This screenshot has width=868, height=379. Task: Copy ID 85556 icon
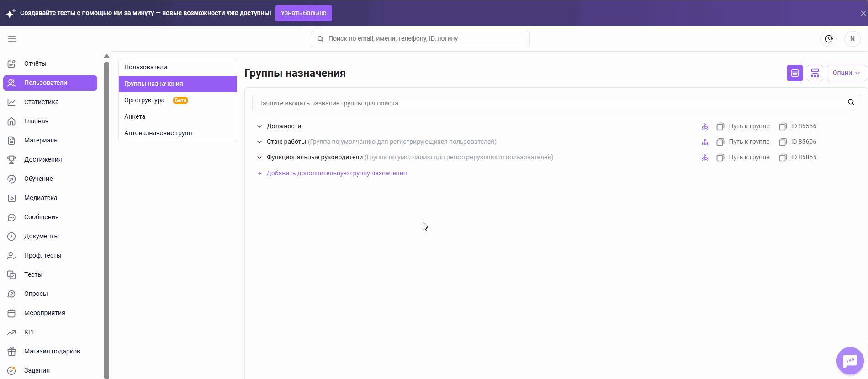(x=783, y=126)
